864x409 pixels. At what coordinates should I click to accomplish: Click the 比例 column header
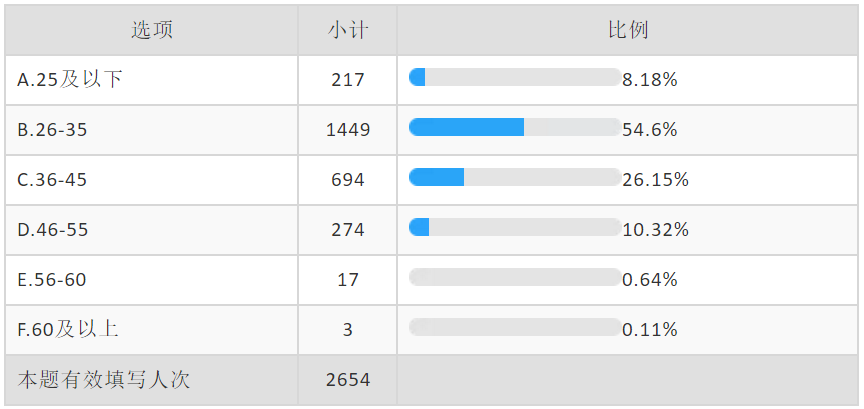pos(628,30)
